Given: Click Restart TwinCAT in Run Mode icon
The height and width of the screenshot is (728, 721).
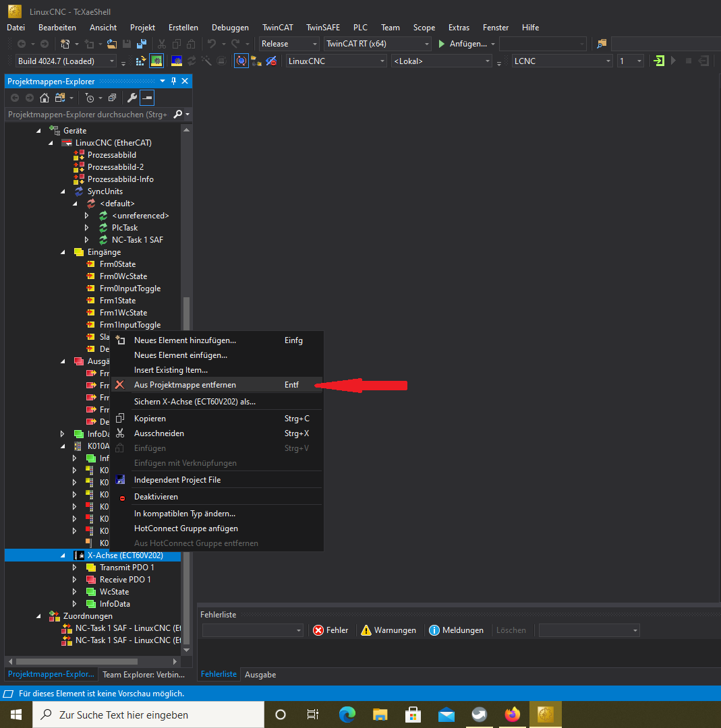Looking at the screenshot, I should [156, 61].
